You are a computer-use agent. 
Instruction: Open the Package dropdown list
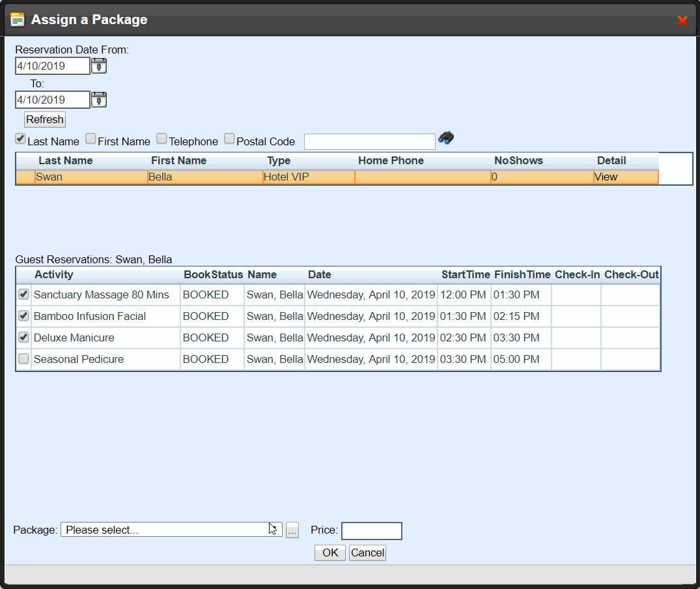pos(171,530)
